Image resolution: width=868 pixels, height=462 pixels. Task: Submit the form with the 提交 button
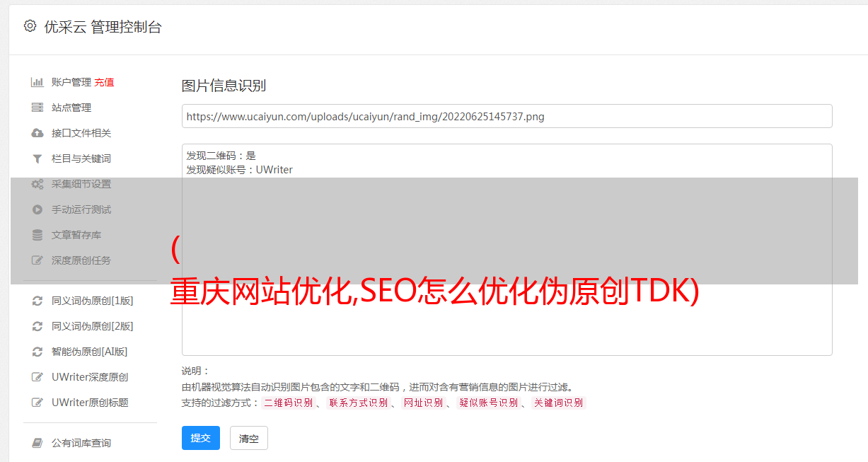pos(201,438)
